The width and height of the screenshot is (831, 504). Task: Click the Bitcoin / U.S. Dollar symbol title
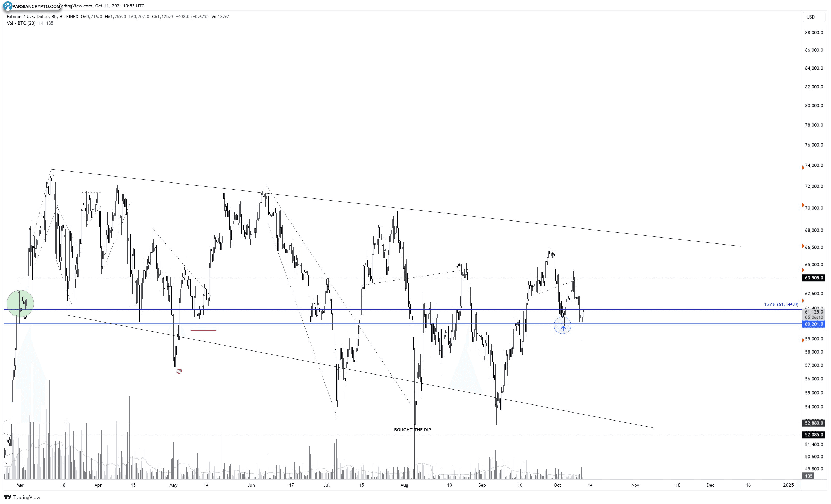click(42, 16)
